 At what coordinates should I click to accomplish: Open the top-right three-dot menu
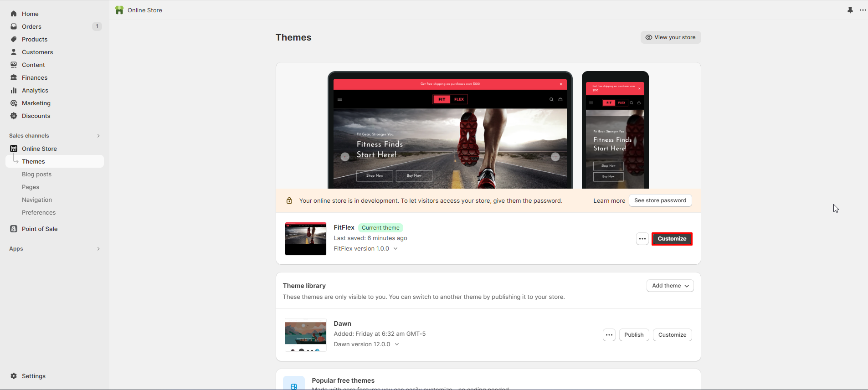(863, 10)
